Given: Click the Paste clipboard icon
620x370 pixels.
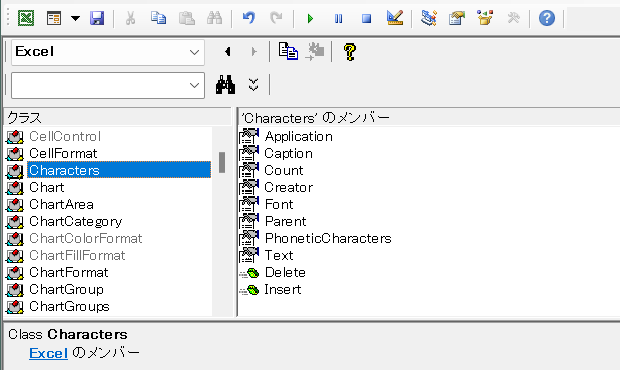Looking at the screenshot, I should pyautogui.click(x=186, y=18).
